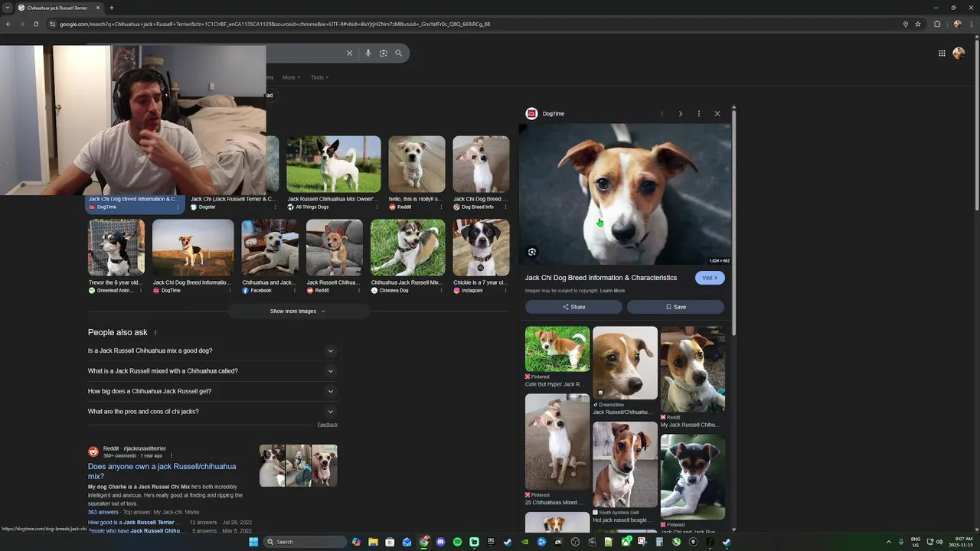980x551 pixels.
Task: Click inside the browser address bar
Action: pyautogui.click(x=475, y=24)
